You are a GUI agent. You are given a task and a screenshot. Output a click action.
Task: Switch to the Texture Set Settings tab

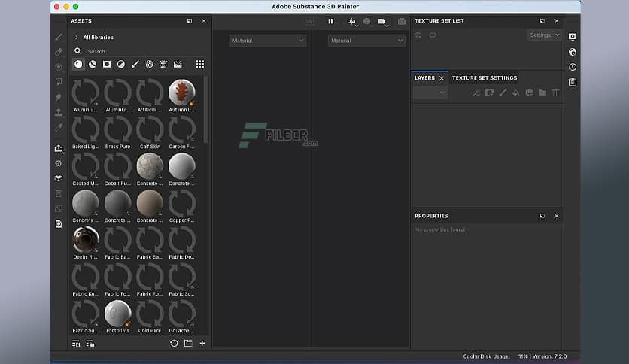(x=485, y=78)
